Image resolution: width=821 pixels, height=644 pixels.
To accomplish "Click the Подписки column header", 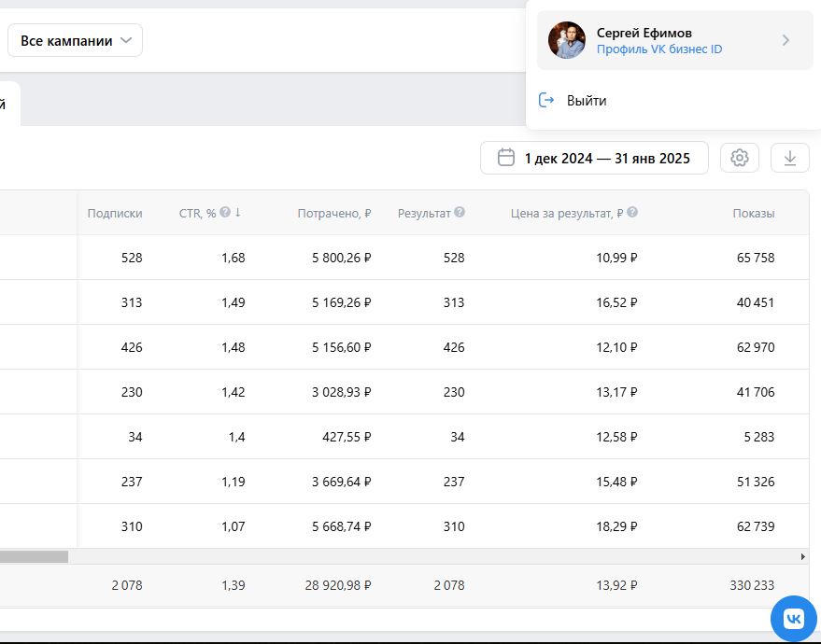I will click(x=115, y=213).
